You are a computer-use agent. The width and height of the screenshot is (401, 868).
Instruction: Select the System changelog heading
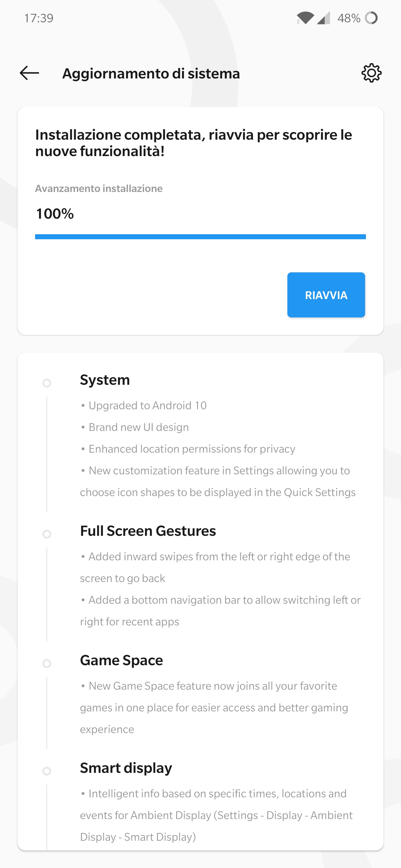[x=105, y=380]
